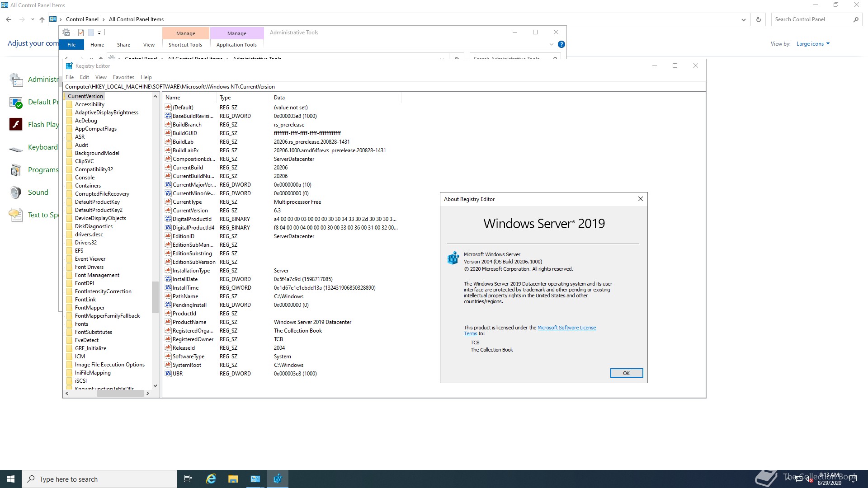Open the Text to Speech icon

pyautogui.click(x=16, y=215)
